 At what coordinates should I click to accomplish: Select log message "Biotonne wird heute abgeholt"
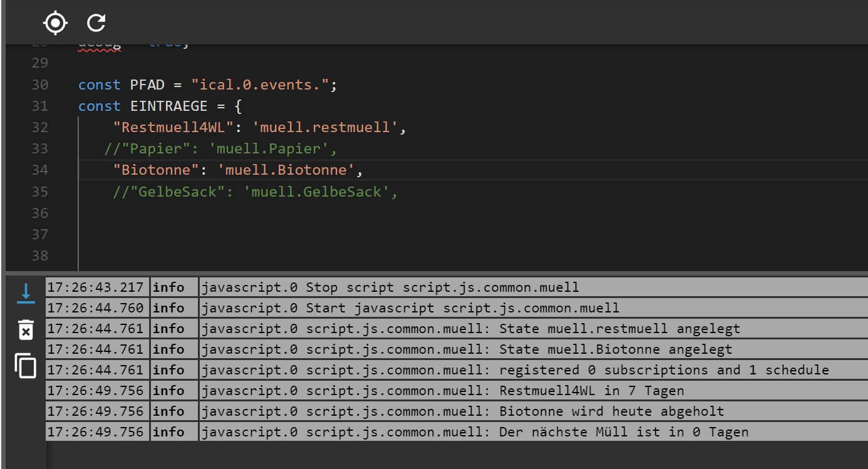(611, 411)
